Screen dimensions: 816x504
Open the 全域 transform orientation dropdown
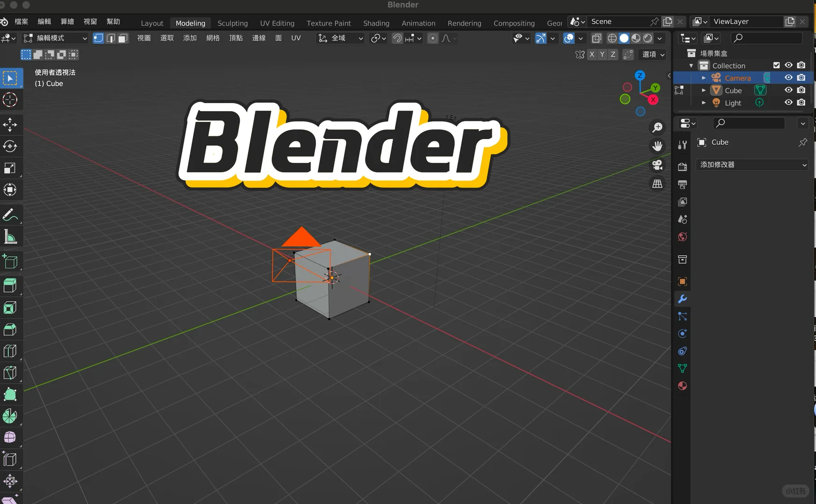click(x=340, y=38)
